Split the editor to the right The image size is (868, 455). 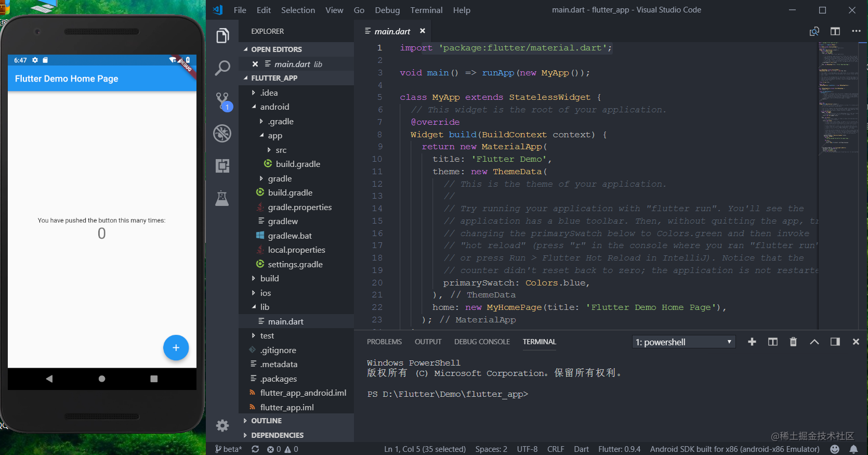tap(835, 31)
